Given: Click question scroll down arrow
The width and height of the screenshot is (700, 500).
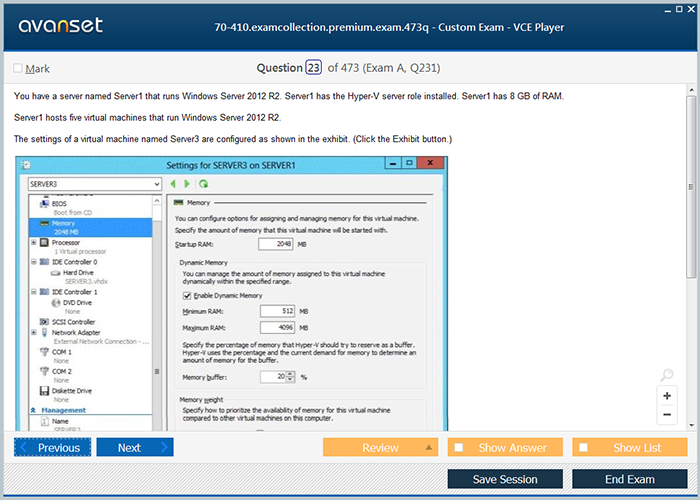Looking at the screenshot, I should (692, 425).
